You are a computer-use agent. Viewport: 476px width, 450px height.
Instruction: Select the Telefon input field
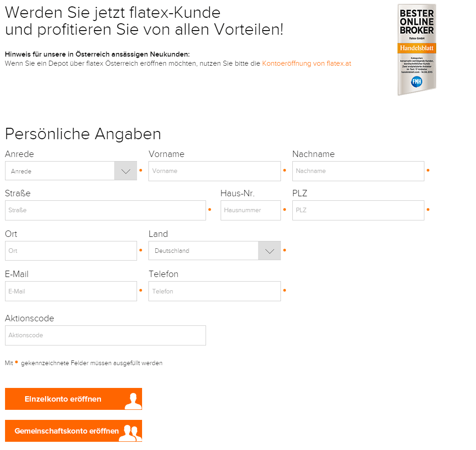tap(215, 291)
